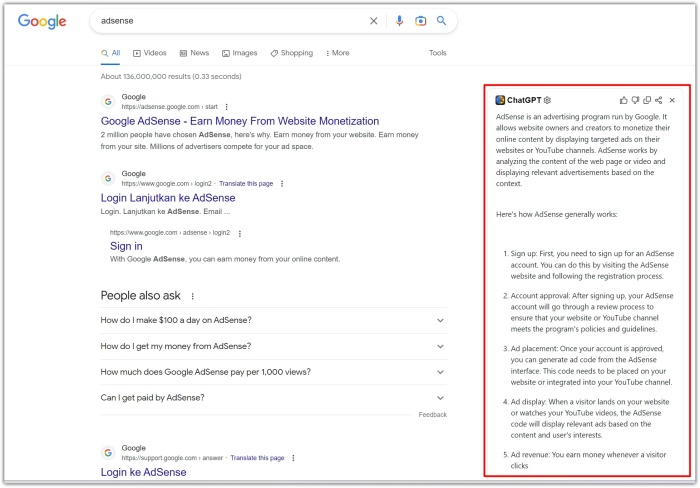This screenshot has width=700, height=488.
Task: Copy the ChatGPT answer
Action: (x=647, y=100)
